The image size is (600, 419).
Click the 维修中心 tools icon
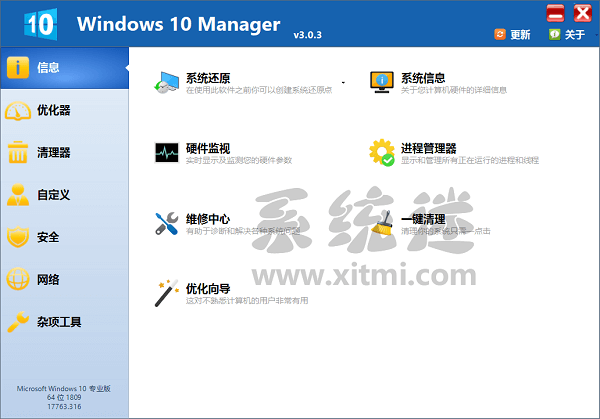pos(166,223)
